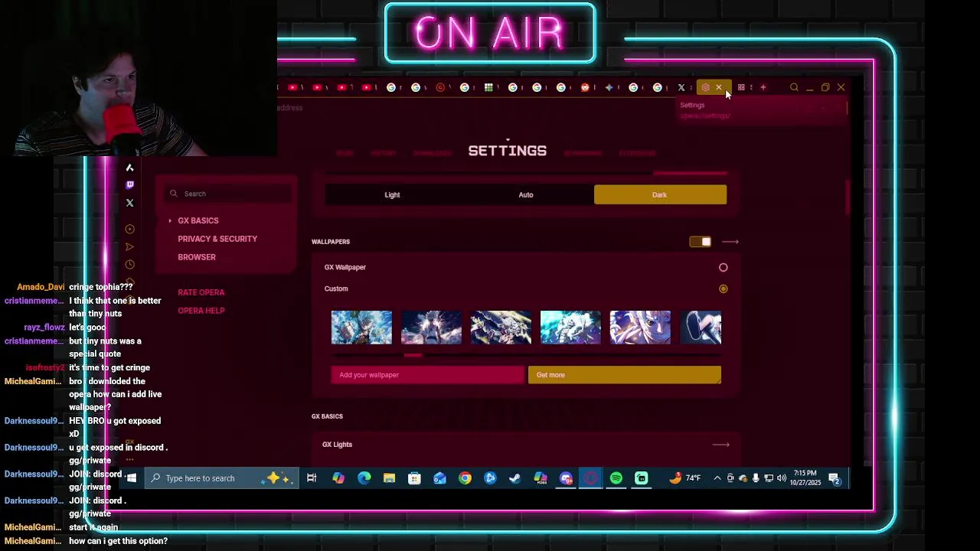Launch Google Chrome from taskbar
Viewport: 980px width, 551px height.
[465, 478]
